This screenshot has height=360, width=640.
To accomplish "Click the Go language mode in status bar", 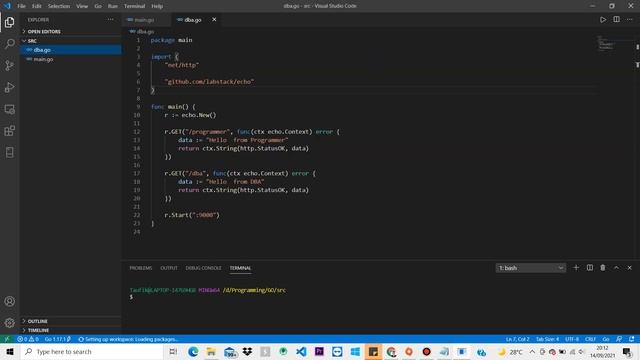I will click(x=606, y=339).
